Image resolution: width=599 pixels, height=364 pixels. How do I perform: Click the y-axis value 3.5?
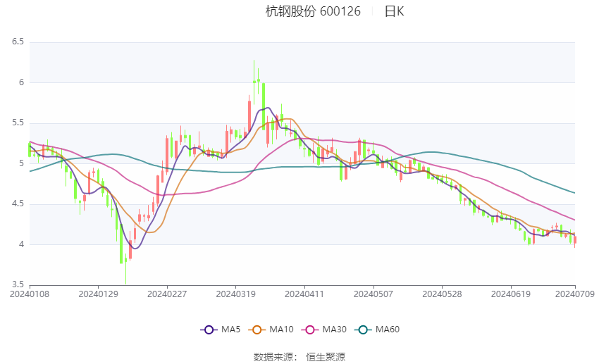(x=18, y=284)
